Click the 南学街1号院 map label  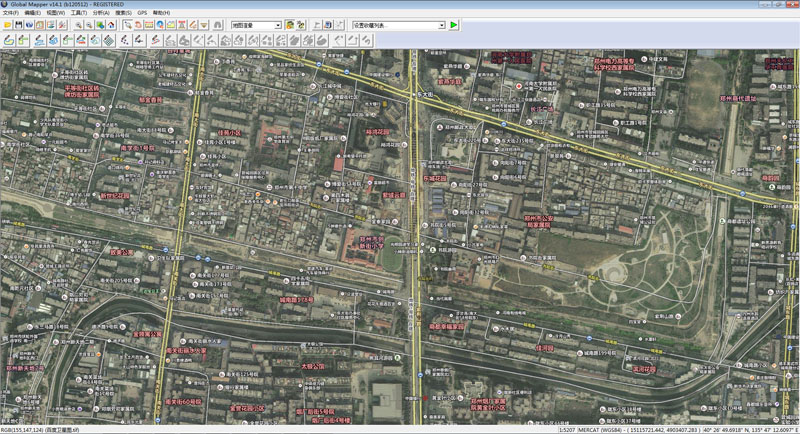[137, 148]
